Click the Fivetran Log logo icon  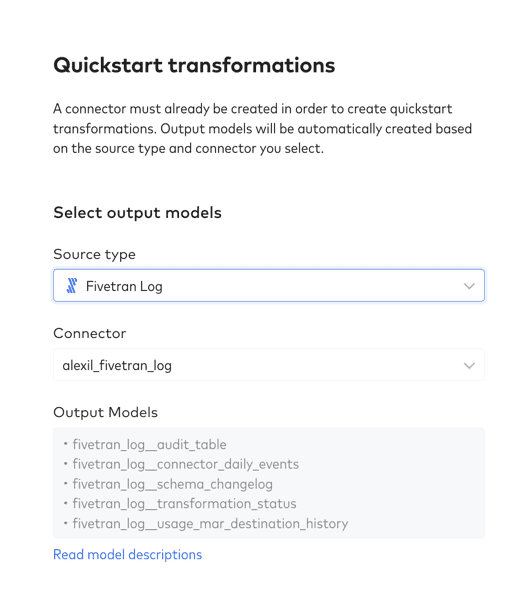tap(71, 286)
